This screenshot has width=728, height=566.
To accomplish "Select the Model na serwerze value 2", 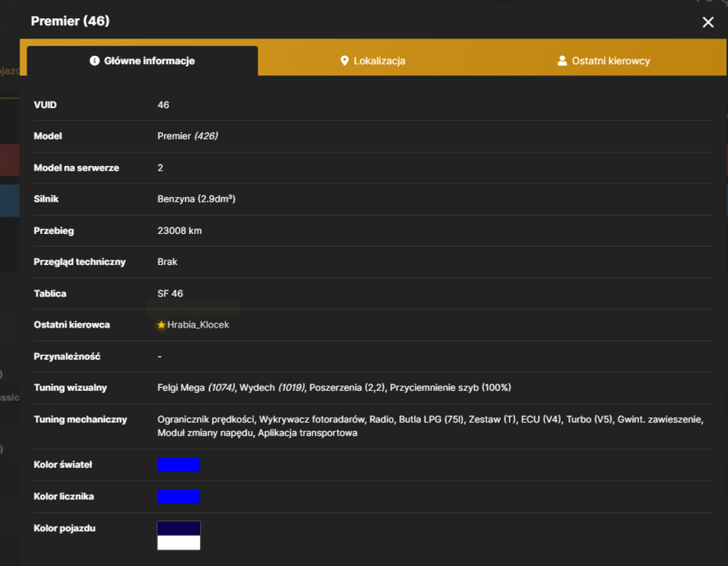I will tap(160, 168).
